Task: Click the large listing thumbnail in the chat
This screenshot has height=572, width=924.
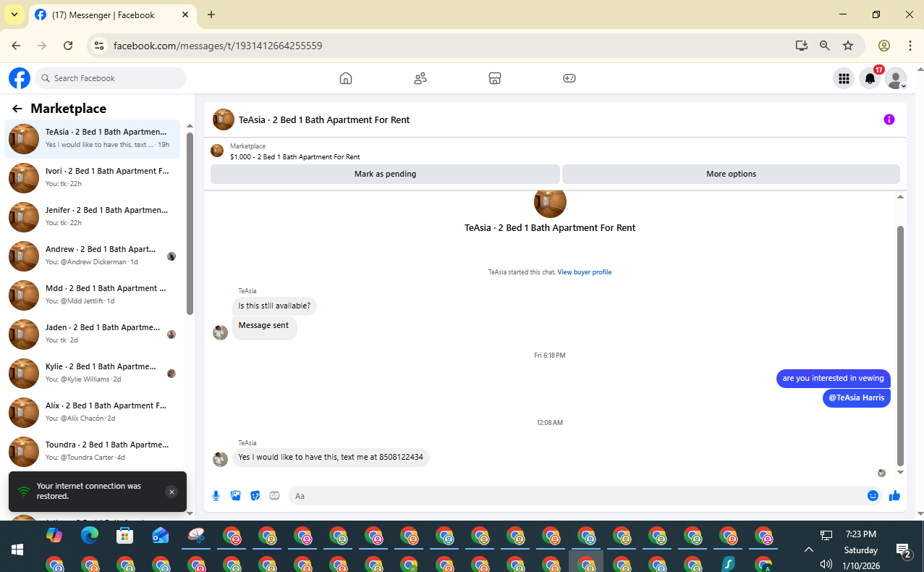Action: [550, 203]
